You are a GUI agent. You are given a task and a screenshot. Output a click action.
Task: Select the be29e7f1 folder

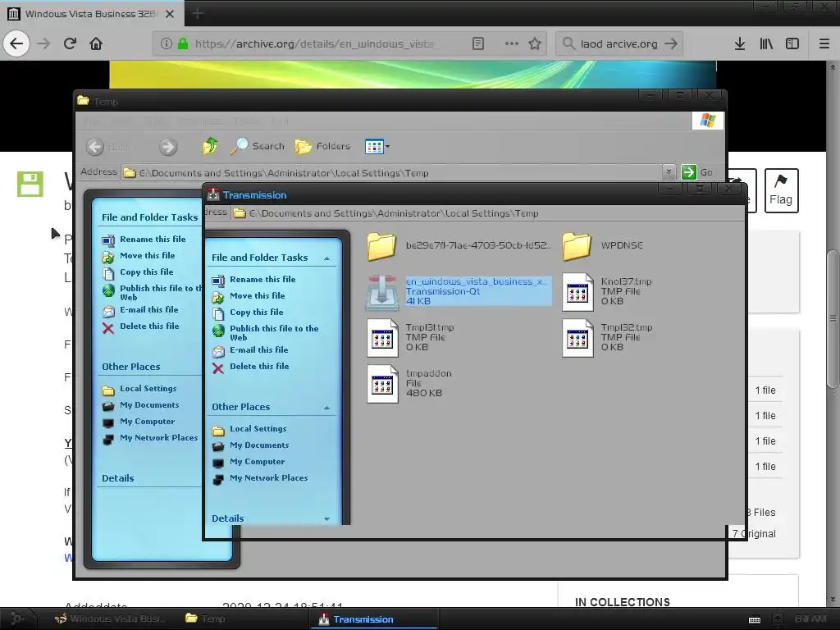(459, 245)
